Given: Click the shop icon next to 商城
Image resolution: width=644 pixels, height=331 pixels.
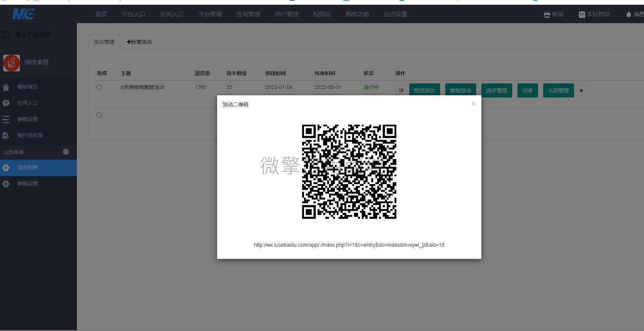Looking at the screenshot, I should [x=547, y=15].
